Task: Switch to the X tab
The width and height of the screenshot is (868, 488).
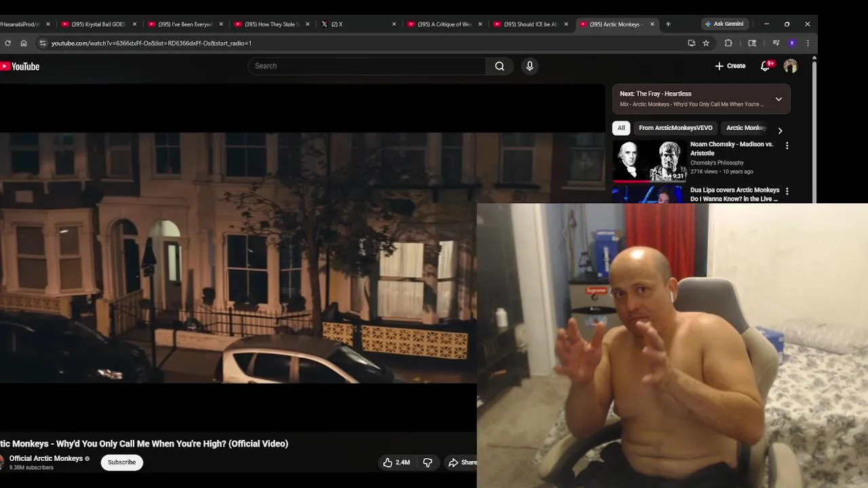Action: coord(358,24)
